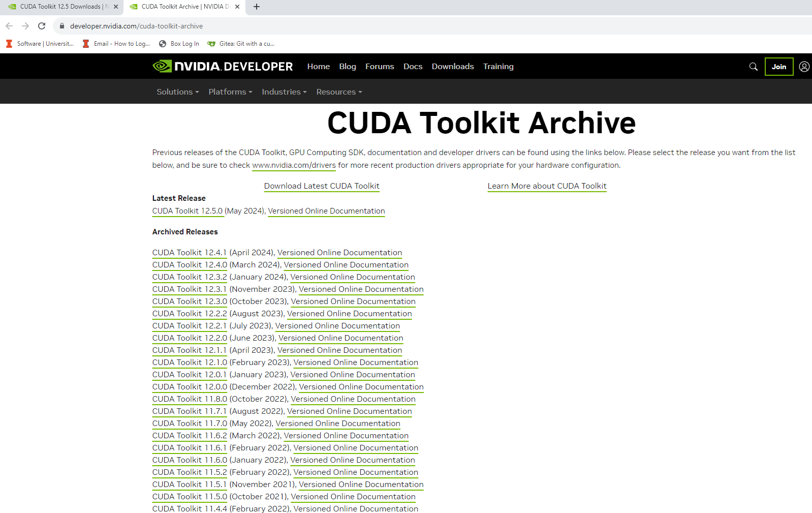Open CUDA Toolkit 12.3.2 link
Screen dimensions: 812x513
190,277
